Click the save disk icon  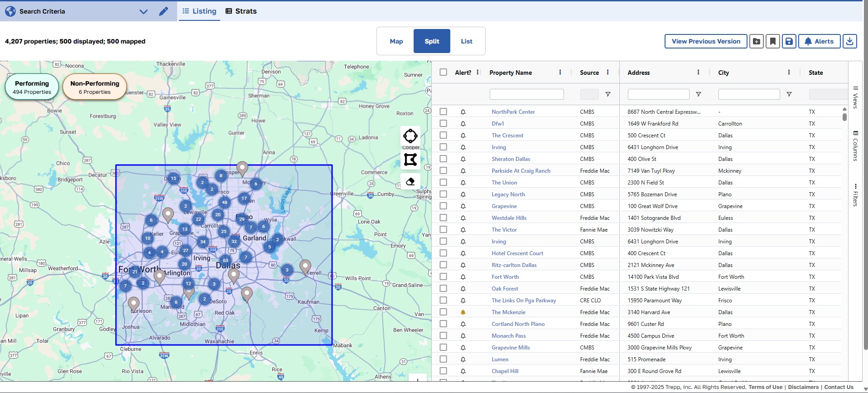[x=789, y=41]
